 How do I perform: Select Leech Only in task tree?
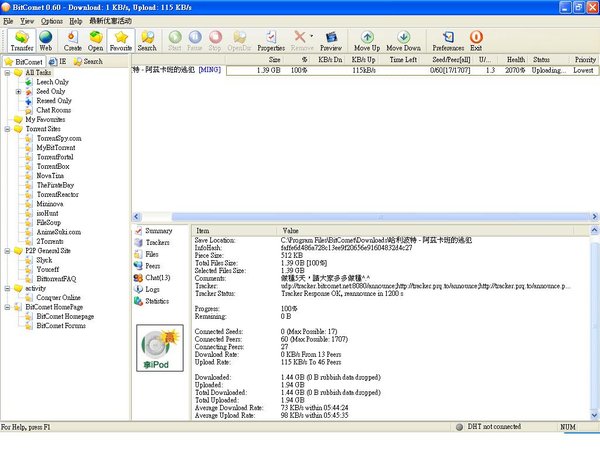pyautogui.click(x=52, y=82)
